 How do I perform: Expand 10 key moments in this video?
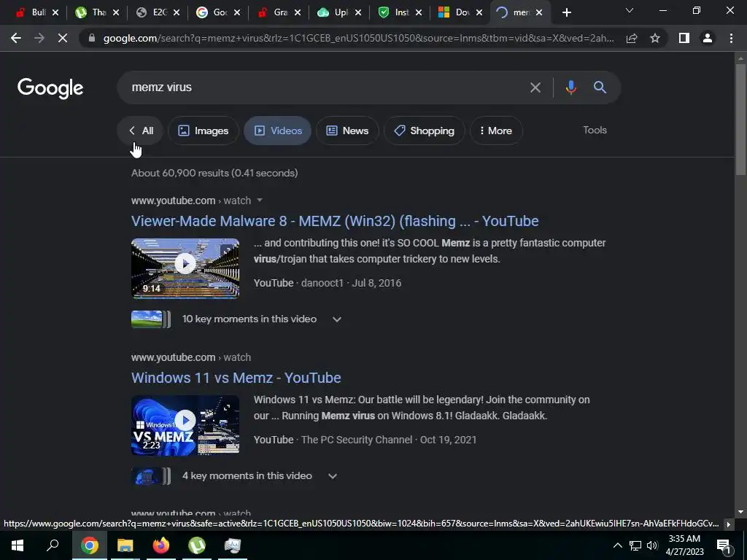pyautogui.click(x=337, y=319)
